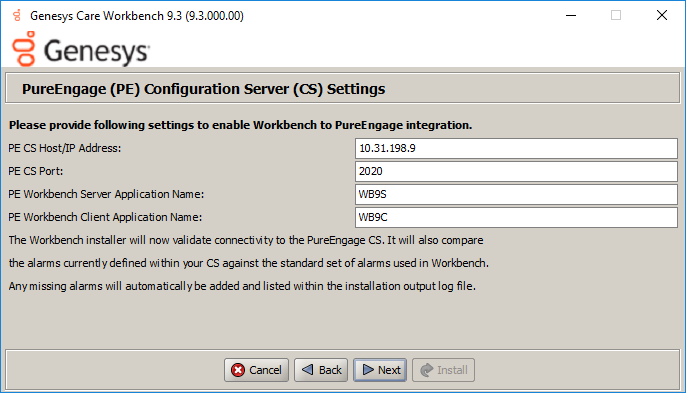Click the 'PureEngage (PE) Configuration Server (CS) Settings' heading
This screenshot has height=393, width=686.
(x=203, y=89)
